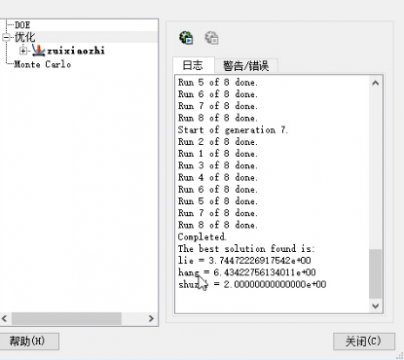This screenshot has height=360, width=404.
Task: Click the log vertical scrollbar thumb
Action: tap(376, 274)
